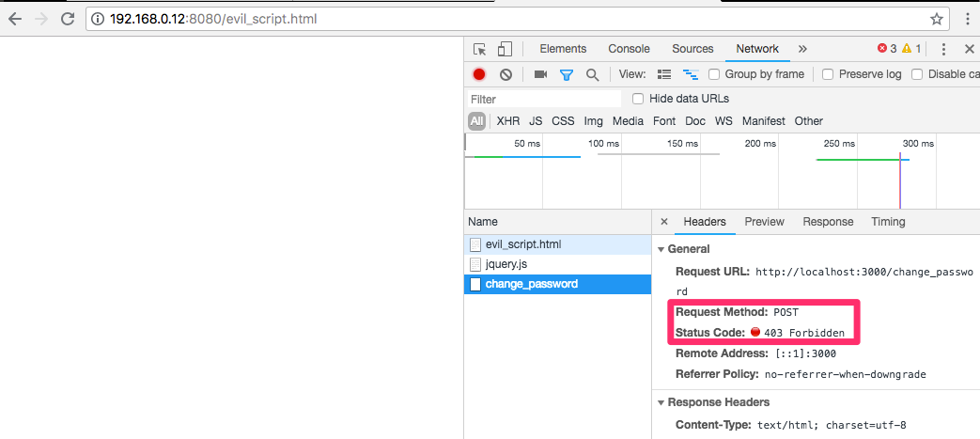The width and height of the screenshot is (980, 439).
Task: Show more DevTools tabs chevron
Action: point(802,49)
